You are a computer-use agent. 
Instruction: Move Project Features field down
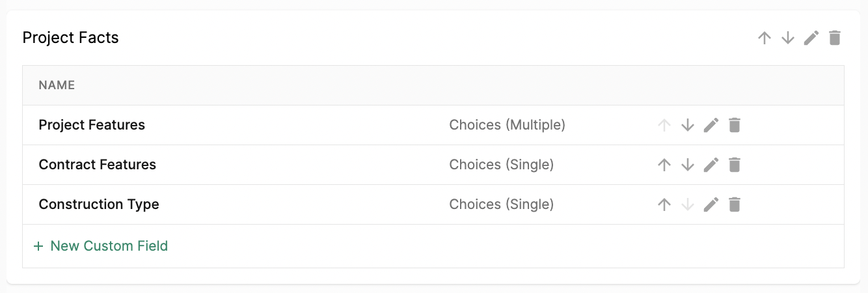[688, 125]
